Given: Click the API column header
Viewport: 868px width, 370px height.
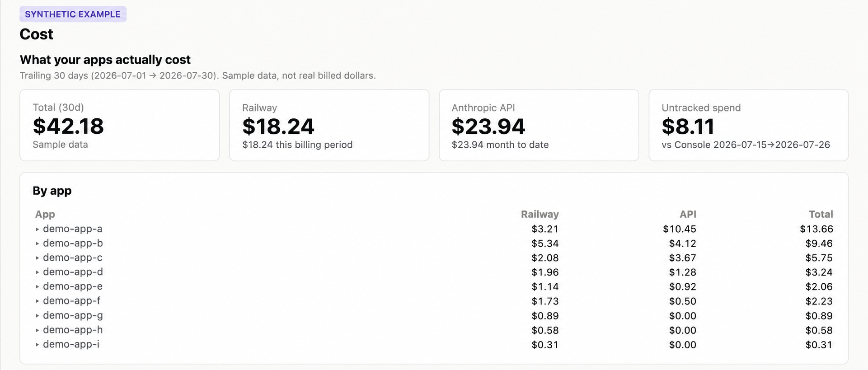Looking at the screenshot, I should tap(688, 214).
